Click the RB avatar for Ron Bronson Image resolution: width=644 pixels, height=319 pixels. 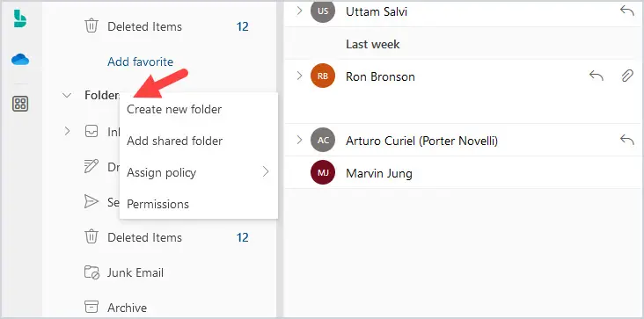pyautogui.click(x=323, y=76)
